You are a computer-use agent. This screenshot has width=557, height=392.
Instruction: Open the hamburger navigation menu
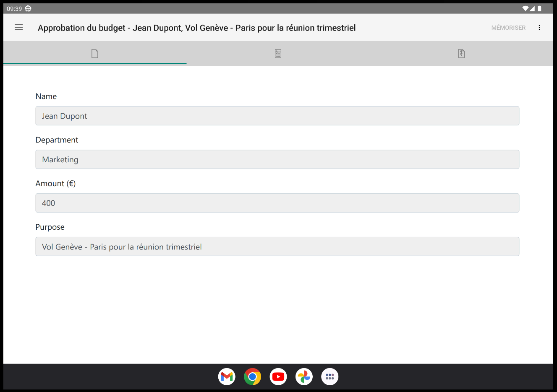pyautogui.click(x=18, y=27)
